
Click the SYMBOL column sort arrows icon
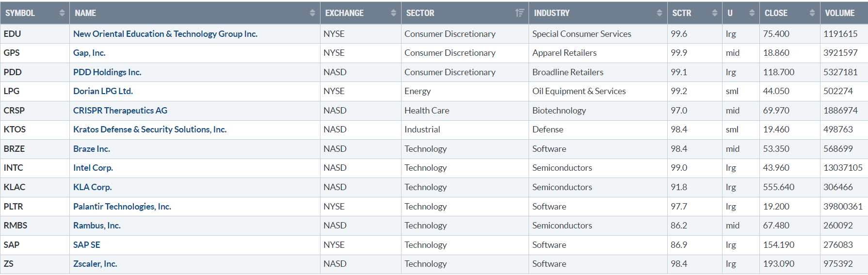point(62,13)
